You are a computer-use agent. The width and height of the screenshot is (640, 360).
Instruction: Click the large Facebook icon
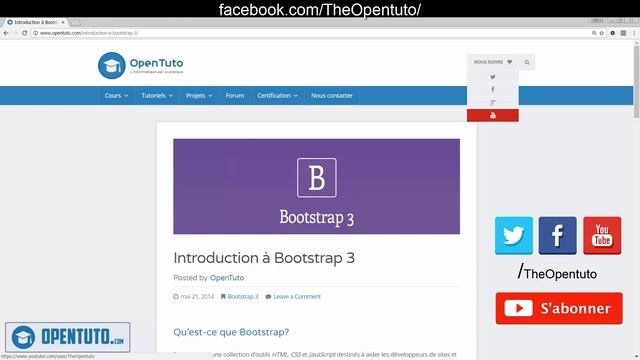[x=558, y=236]
